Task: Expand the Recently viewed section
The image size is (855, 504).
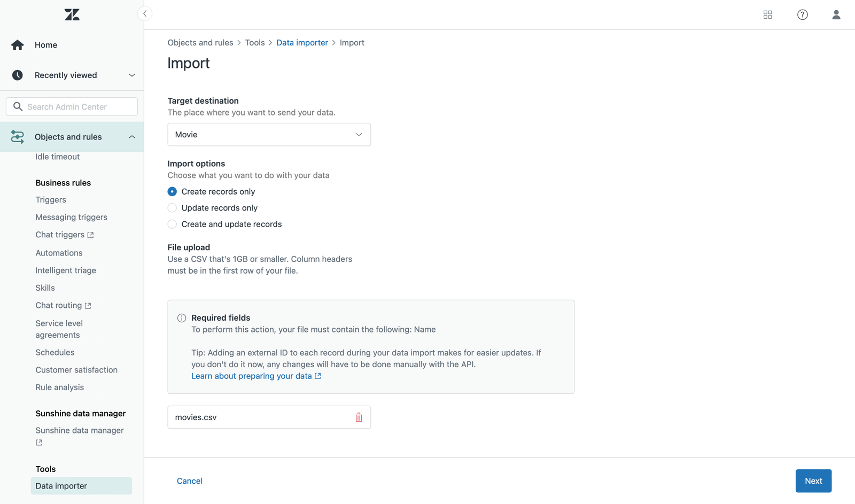Action: (131, 75)
